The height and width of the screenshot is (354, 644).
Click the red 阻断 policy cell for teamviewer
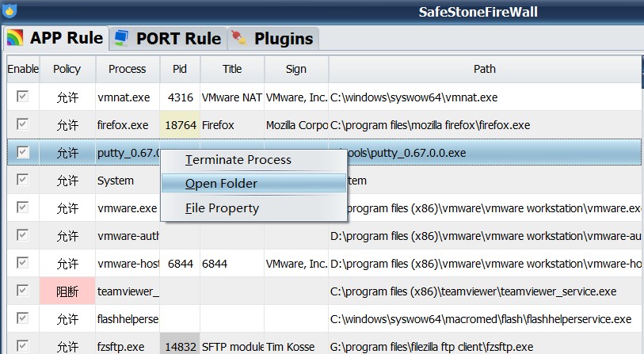click(67, 291)
